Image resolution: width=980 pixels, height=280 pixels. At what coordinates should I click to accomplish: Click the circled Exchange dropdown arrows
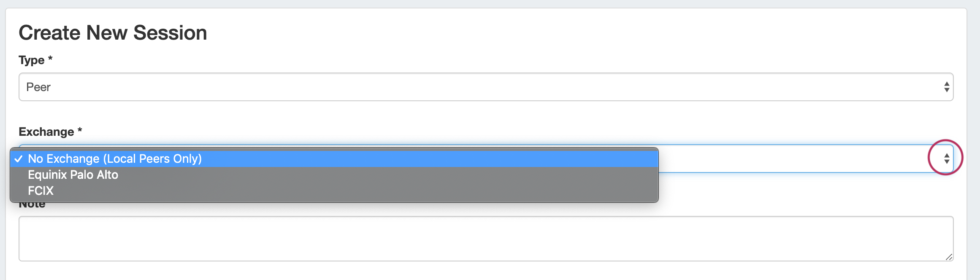coord(947,159)
